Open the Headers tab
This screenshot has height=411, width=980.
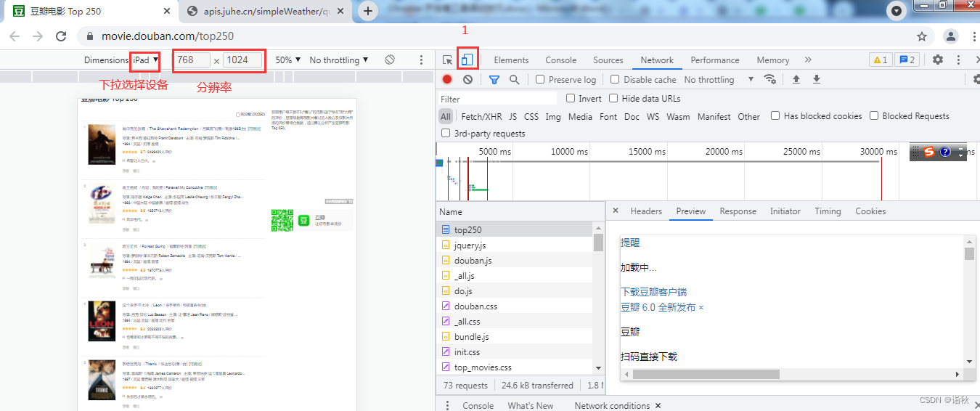tap(646, 211)
